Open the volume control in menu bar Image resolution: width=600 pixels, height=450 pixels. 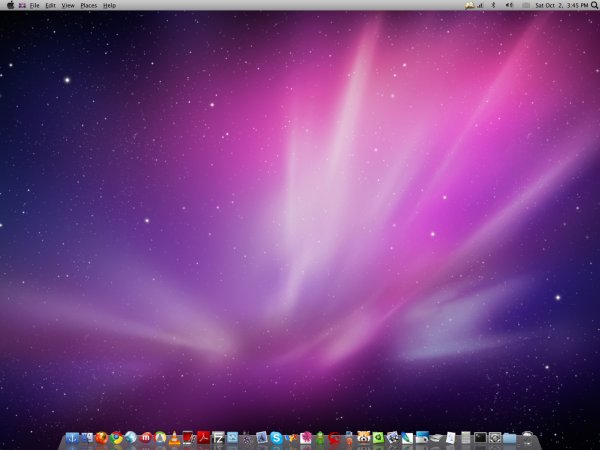point(508,6)
